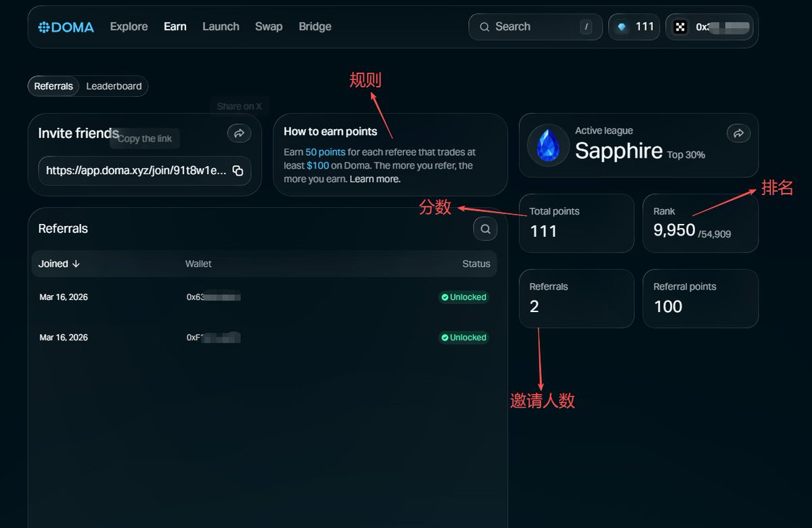Select the Referrals tab
The width and height of the screenshot is (812, 528).
tap(53, 86)
